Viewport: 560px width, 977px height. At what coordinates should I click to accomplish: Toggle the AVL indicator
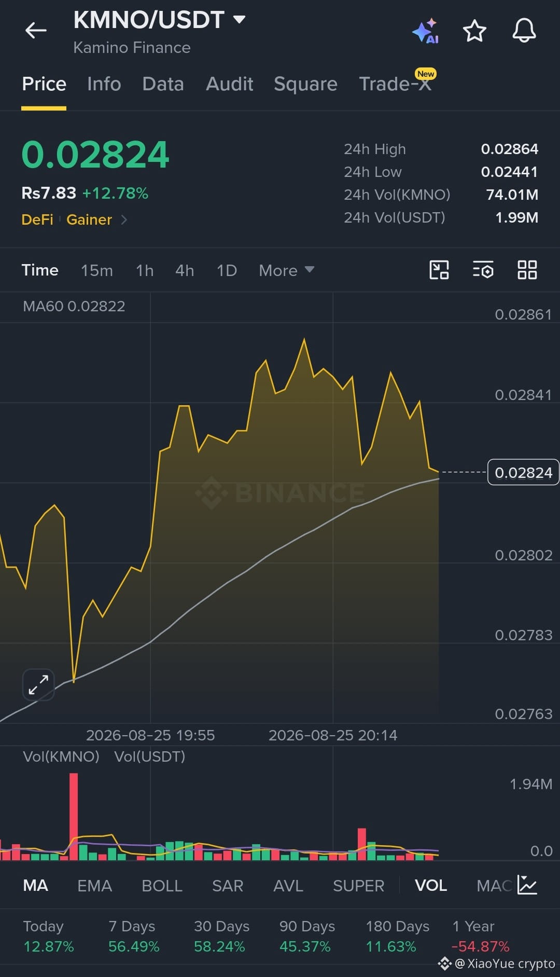(288, 886)
